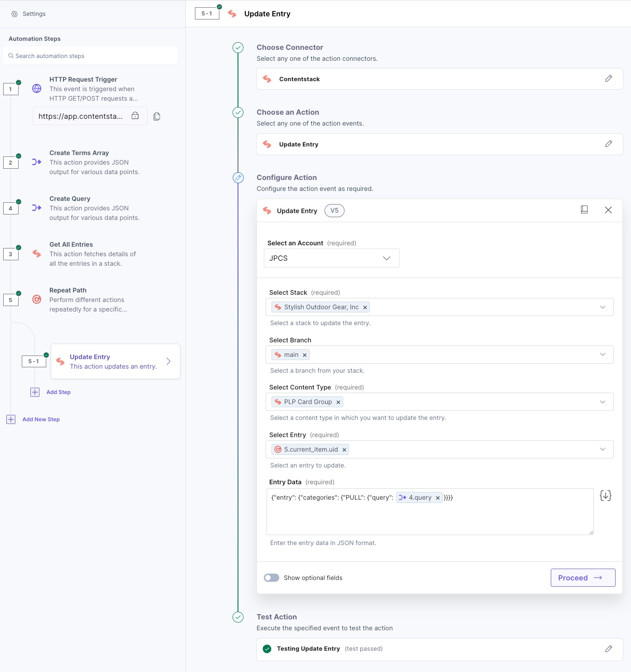The width and height of the screenshot is (631, 672).
Task: Expand the Select Content Type dropdown
Action: pos(602,402)
